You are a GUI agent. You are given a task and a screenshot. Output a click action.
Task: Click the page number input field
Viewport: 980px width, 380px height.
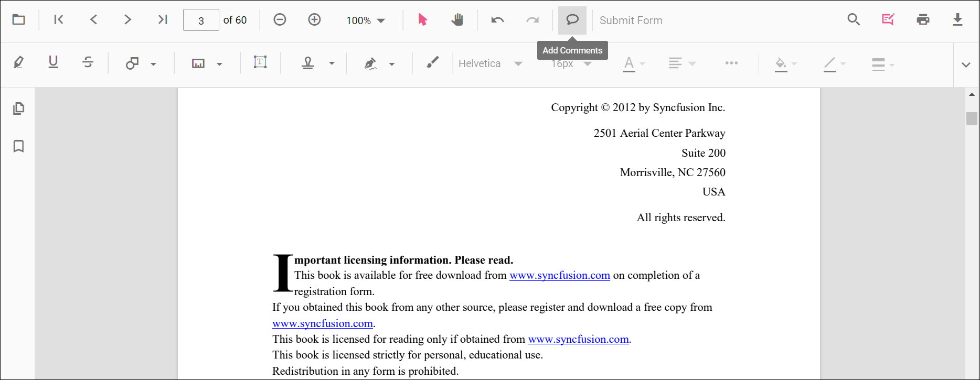(x=201, y=20)
